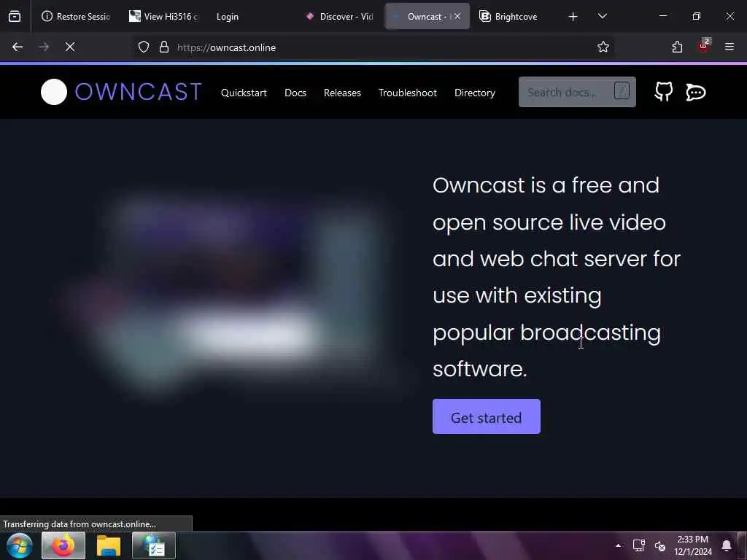Screen dimensions: 747x560
Task: Open the Quickstart nav link
Action: 244,93
